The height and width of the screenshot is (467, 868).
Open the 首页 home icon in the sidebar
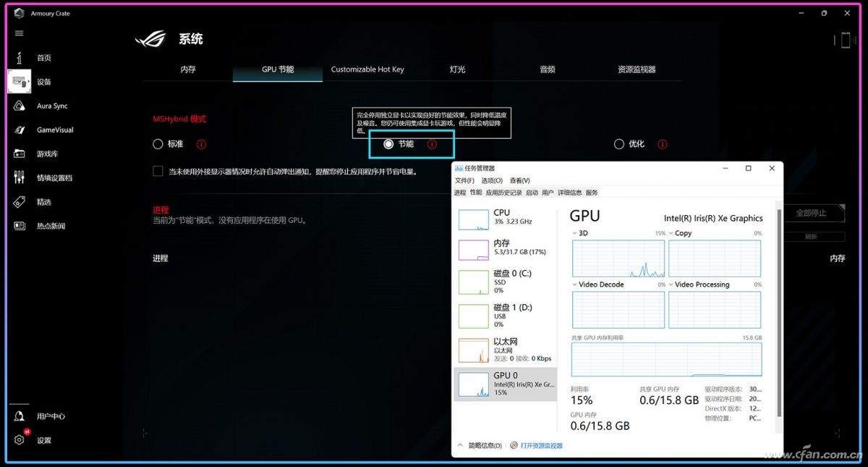coord(20,58)
